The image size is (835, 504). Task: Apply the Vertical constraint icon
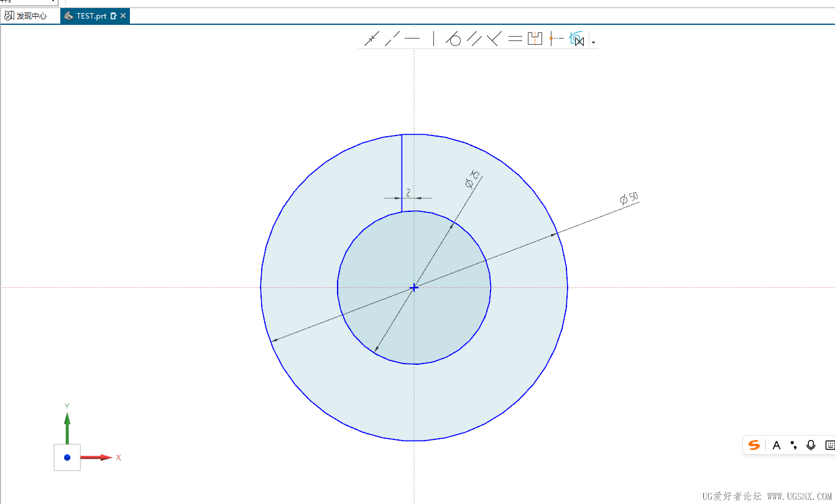[433, 39]
